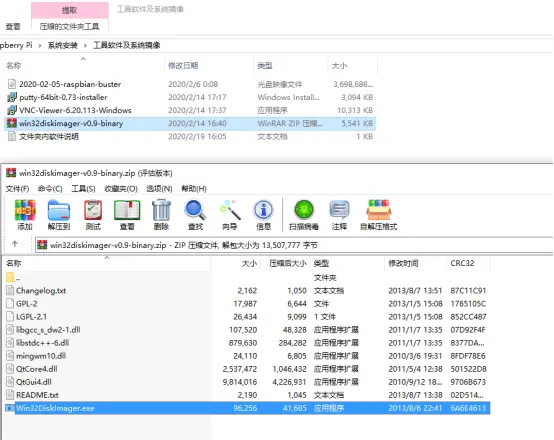Click the putty-64bit-0.73-installer file icon
Viewport: 554px width, 440px height.
coord(12,97)
